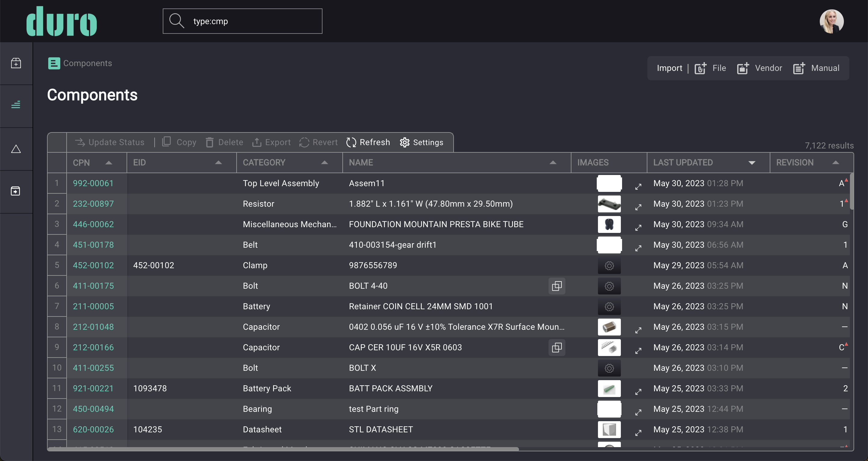Sort the CATEGORY column
Viewport: 868px width, 461px height.
[324, 163]
